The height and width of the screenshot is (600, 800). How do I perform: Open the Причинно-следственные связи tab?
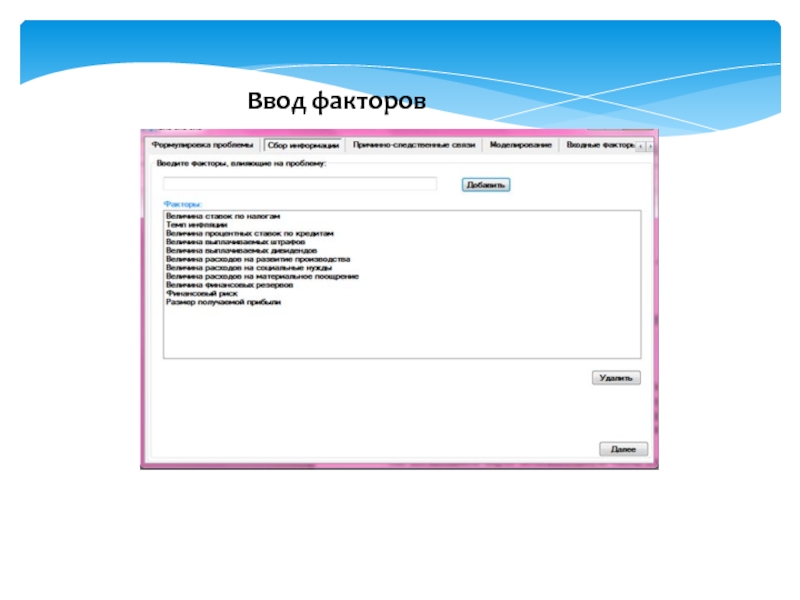click(413, 145)
